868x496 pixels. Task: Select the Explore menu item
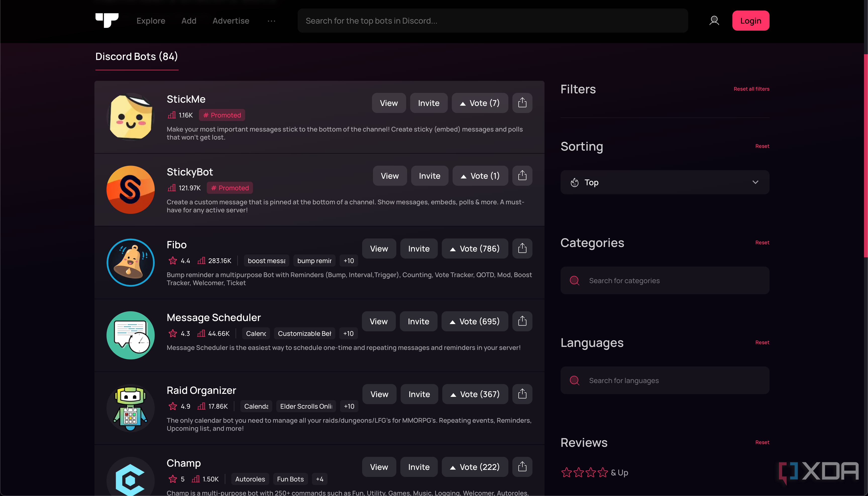tap(151, 21)
